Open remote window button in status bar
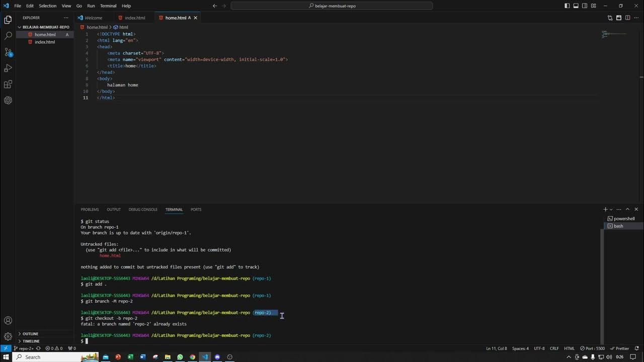This screenshot has height=362, width=644. pos(6,348)
